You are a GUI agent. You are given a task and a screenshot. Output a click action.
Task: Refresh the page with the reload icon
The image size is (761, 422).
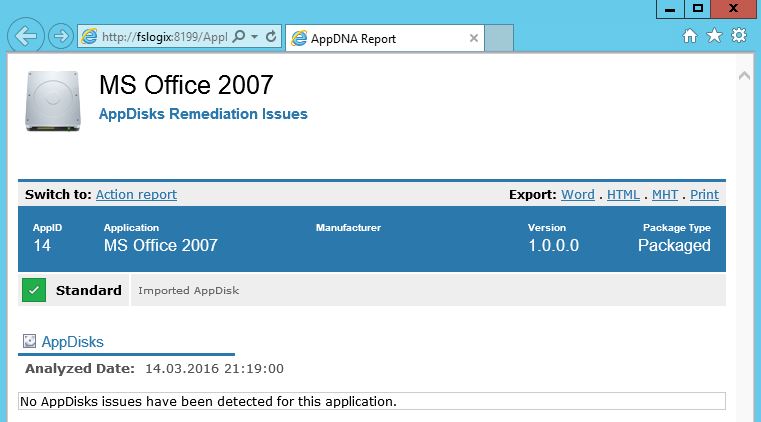271,38
